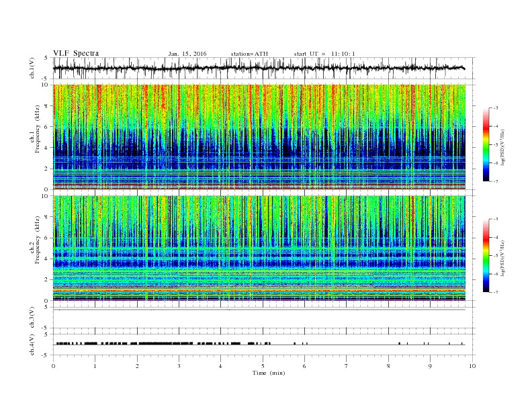This screenshot has height=411, width=532.
Task: Select the date text "Jan. 15, 2016"
Action: (x=187, y=54)
